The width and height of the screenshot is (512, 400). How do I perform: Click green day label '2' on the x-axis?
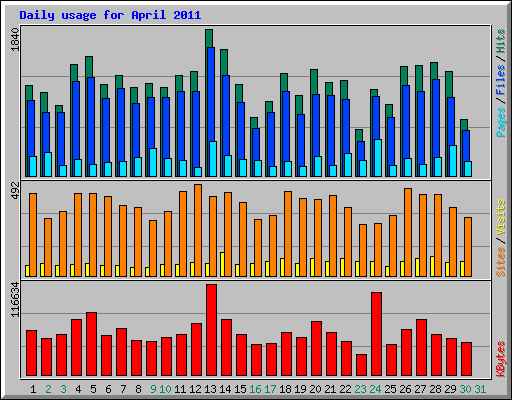(48, 389)
